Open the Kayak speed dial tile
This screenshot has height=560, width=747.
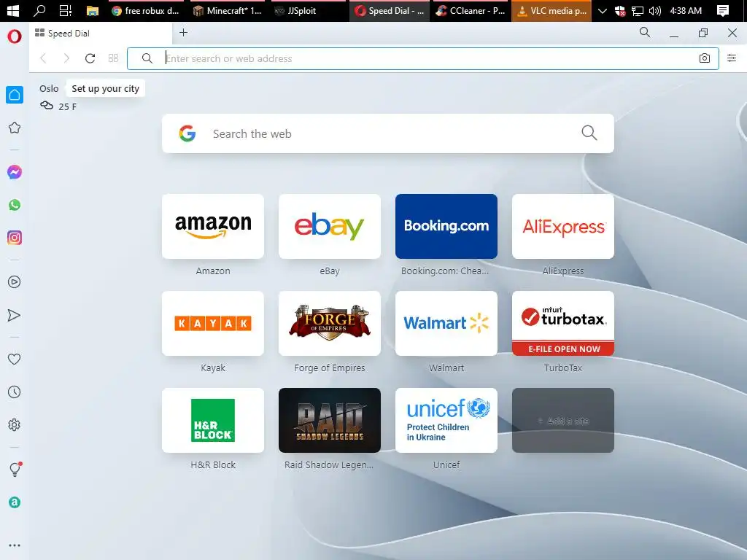point(213,323)
